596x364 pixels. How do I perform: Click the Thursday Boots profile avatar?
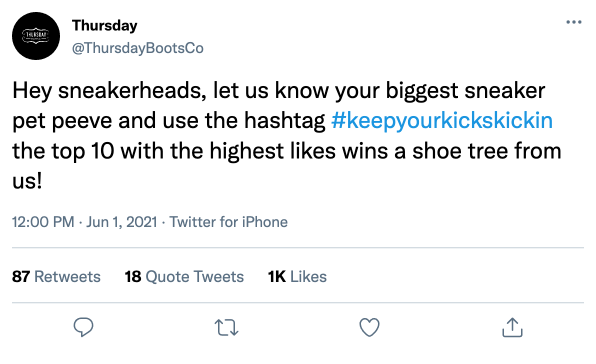click(x=36, y=36)
